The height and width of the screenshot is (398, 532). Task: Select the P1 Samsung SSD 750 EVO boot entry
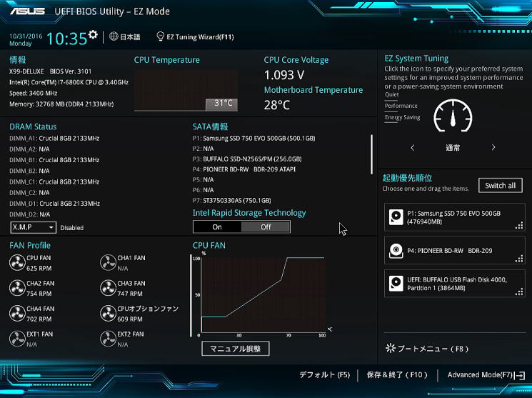pyautogui.click(x=455, y=217)
